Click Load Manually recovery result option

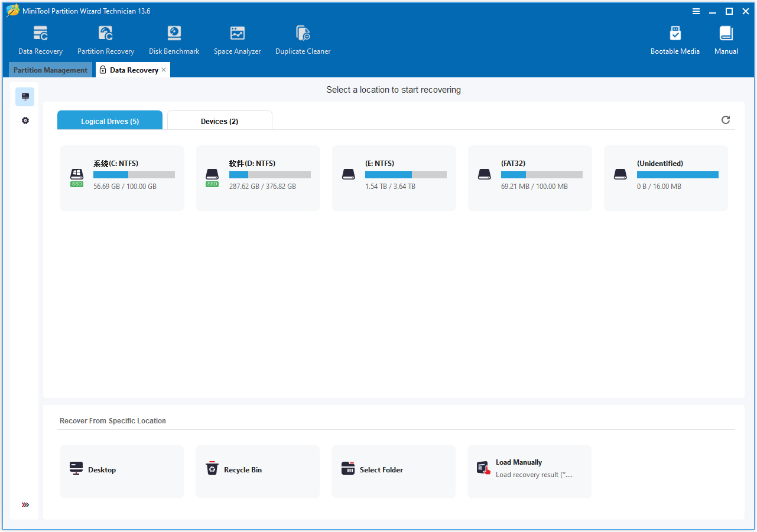tap(529, 472)
